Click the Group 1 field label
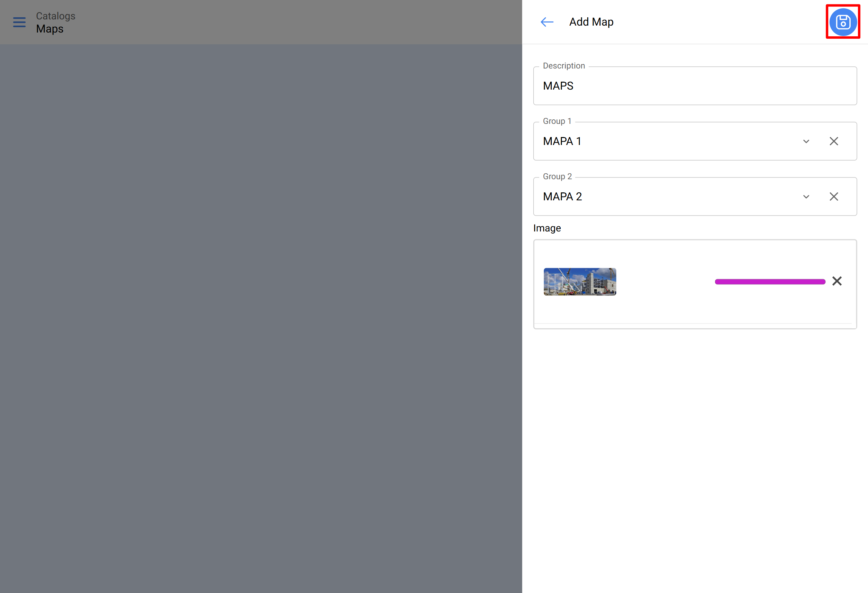The height and width of the screenshot is (593, 868). point(557,121)
